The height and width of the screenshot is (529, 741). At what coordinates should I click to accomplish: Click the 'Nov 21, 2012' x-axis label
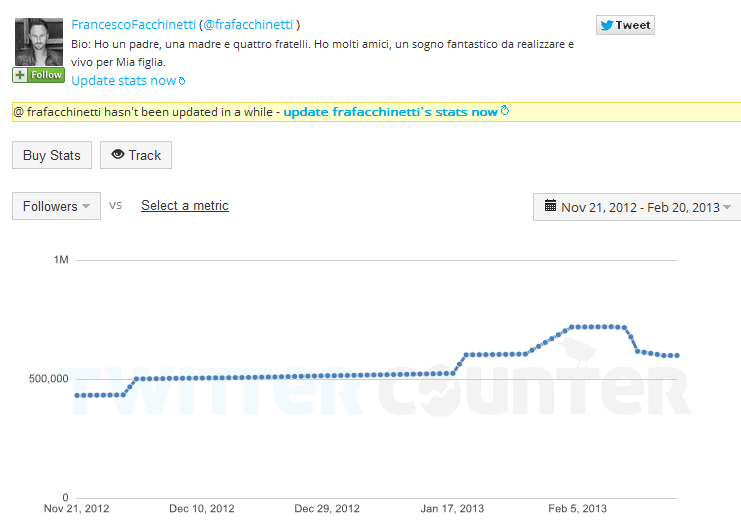[x=77, y=509]
